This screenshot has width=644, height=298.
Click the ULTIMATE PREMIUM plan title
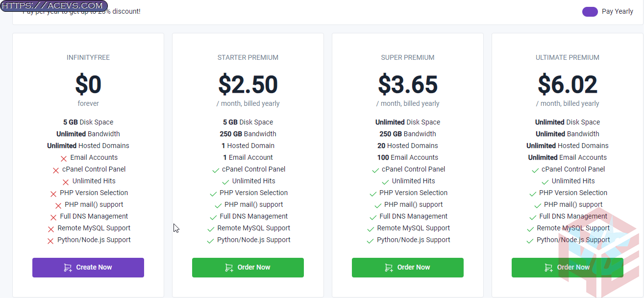[x=568, y=57]
